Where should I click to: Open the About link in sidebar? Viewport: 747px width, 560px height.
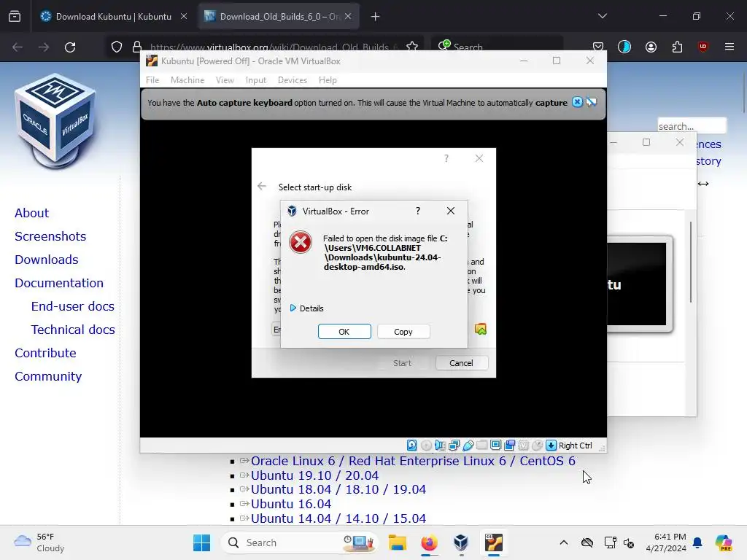(x=31, y=213)
